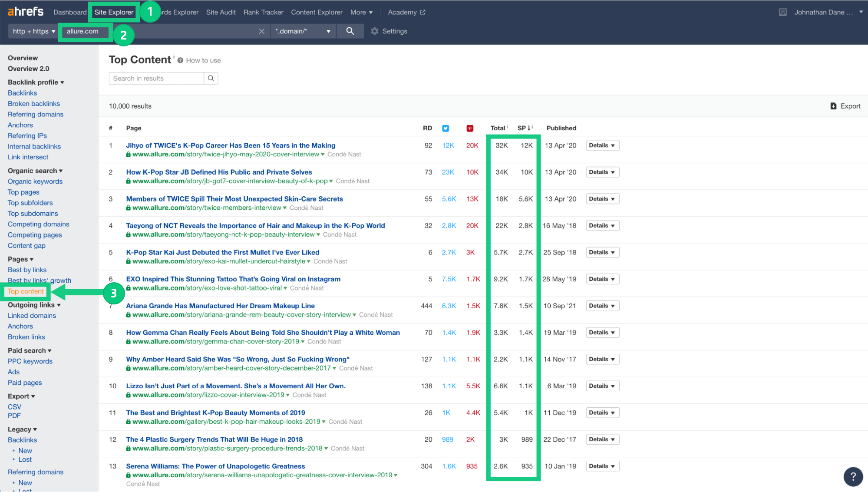Open Referring IPs report
The height and width of the screenshot is (492, 868).
click(27, 136)
